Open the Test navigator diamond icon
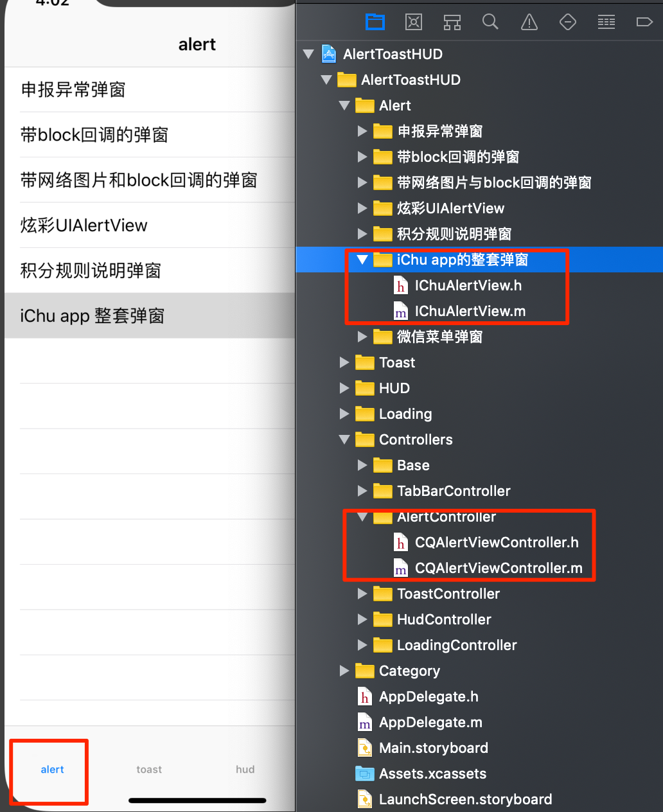Screen dimensions: 663x812 pyautogui.click(x=568, y=22)
